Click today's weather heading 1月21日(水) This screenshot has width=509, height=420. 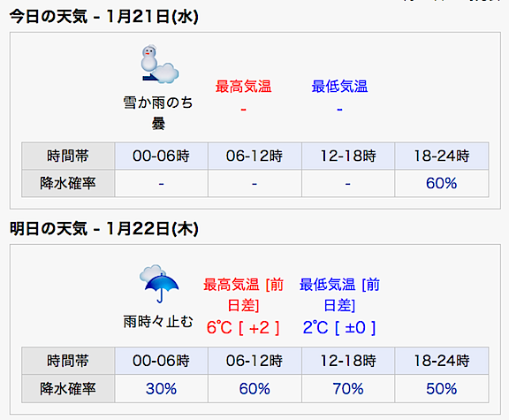point(104,16)
